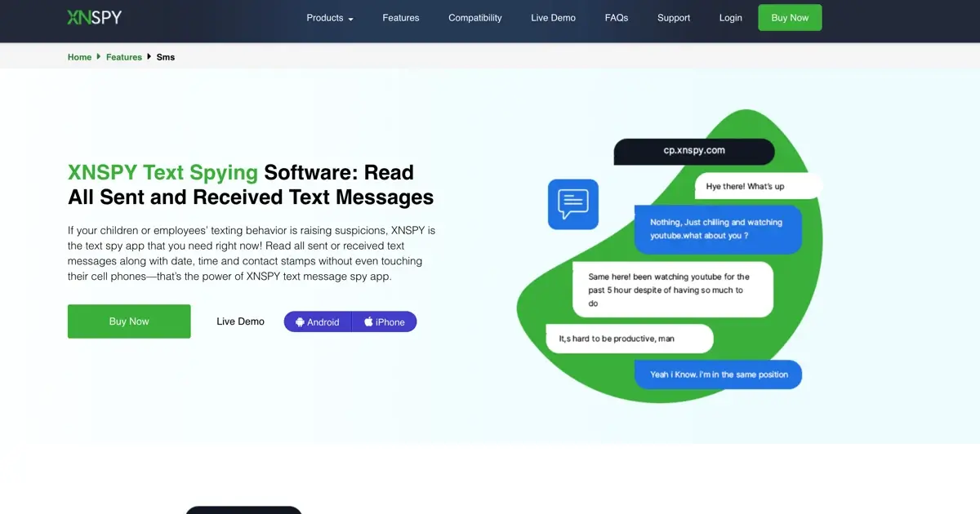Click the 'Same here! been watching youtube' message

[x=672, y=290]
